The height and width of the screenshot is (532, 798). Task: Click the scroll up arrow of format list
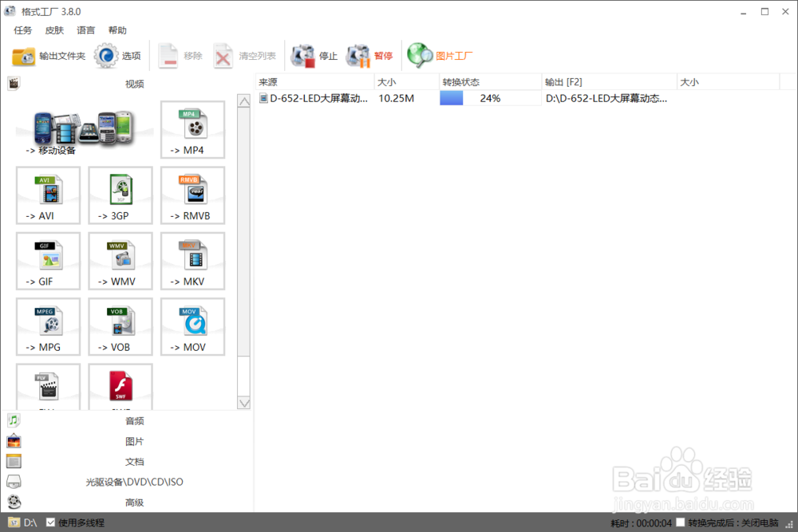244,101
